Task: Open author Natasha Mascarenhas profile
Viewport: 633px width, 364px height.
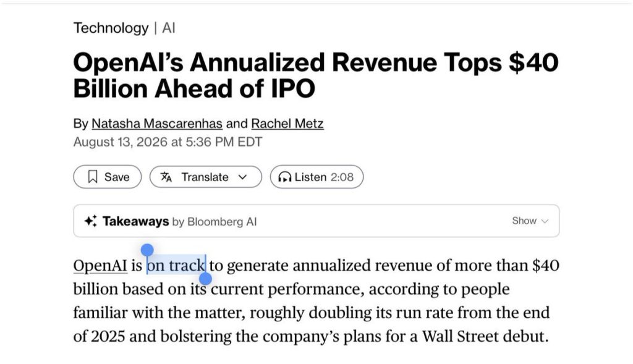Action: point(157,124)
